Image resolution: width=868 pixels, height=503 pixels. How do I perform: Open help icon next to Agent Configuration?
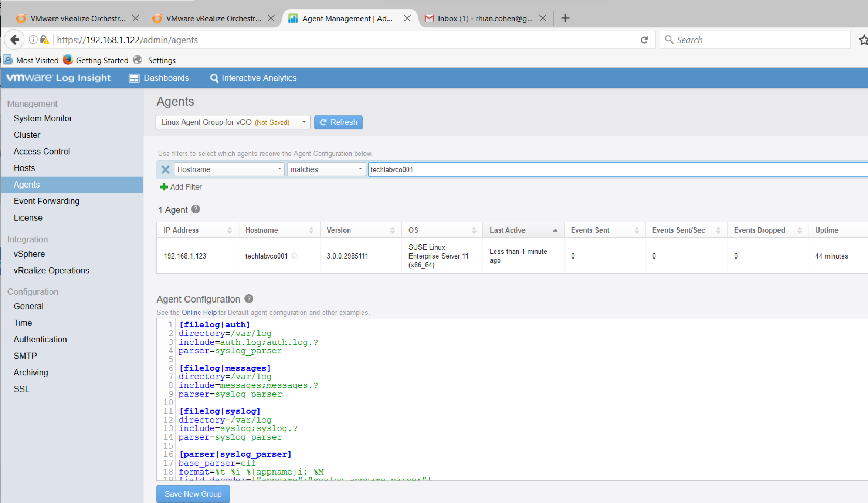coord(249,298)
